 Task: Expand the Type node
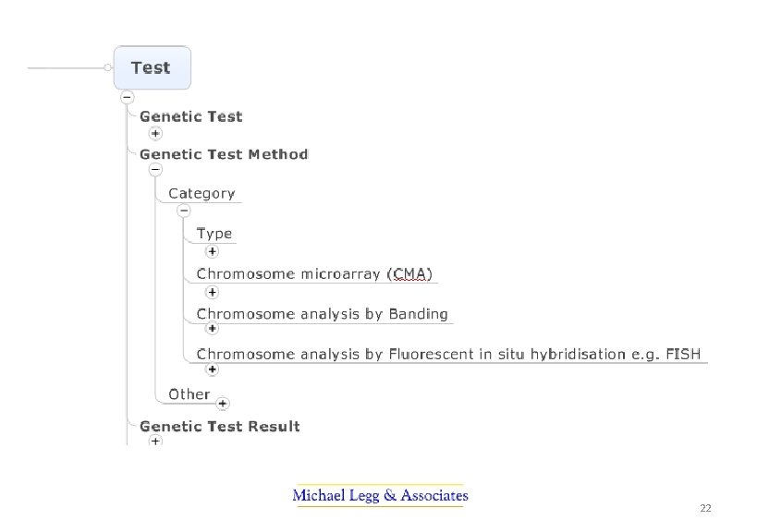point(212,251)
